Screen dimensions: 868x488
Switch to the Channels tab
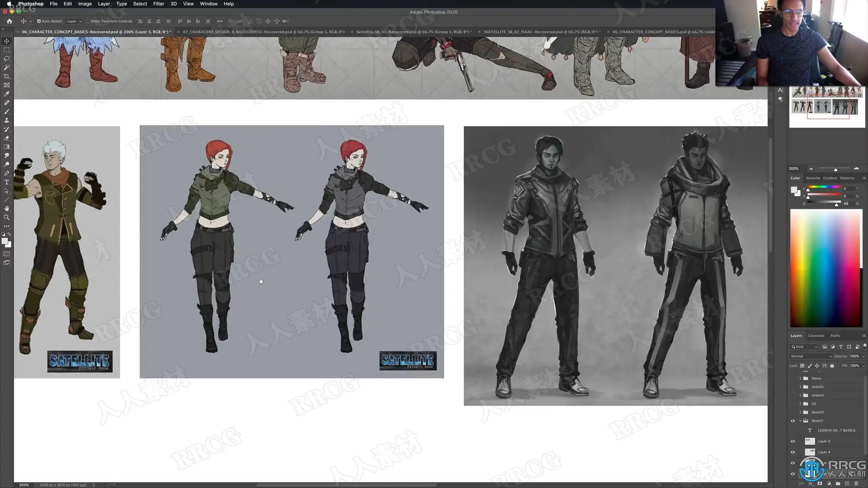click(x=816, y=335)
